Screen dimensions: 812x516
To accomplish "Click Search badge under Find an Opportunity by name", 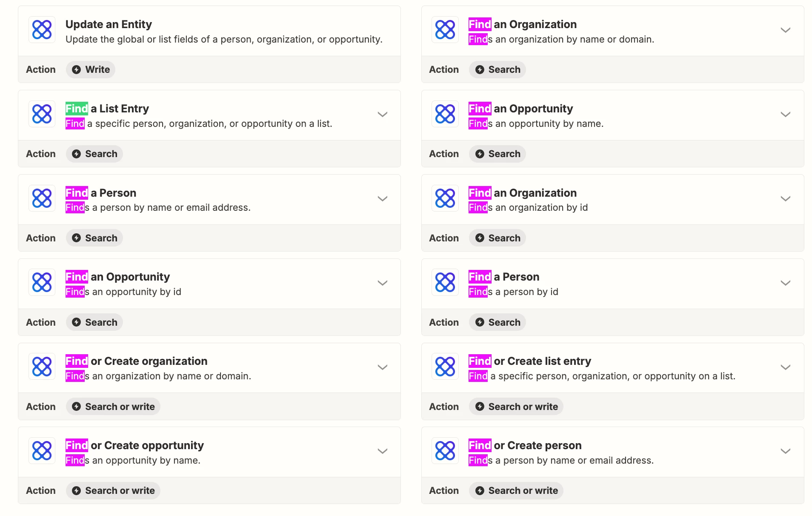I will tap(497, 154).
